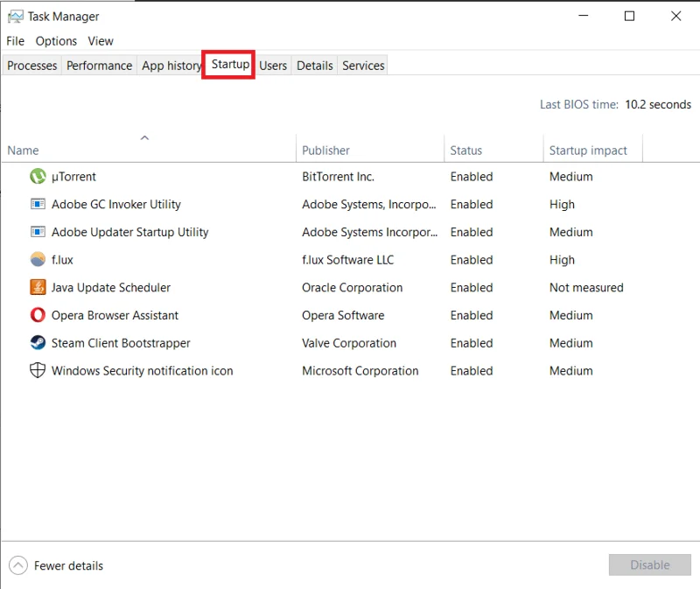
Task: Click the Enabled status for µTorrent
Action: tap(472, 177)
